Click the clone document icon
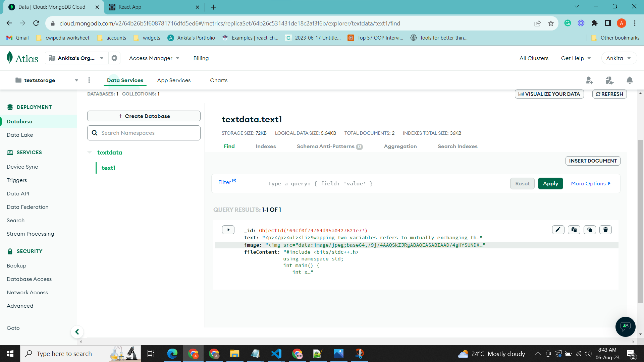Viewport: 644px width, 362px height. (x=590, y=230)
